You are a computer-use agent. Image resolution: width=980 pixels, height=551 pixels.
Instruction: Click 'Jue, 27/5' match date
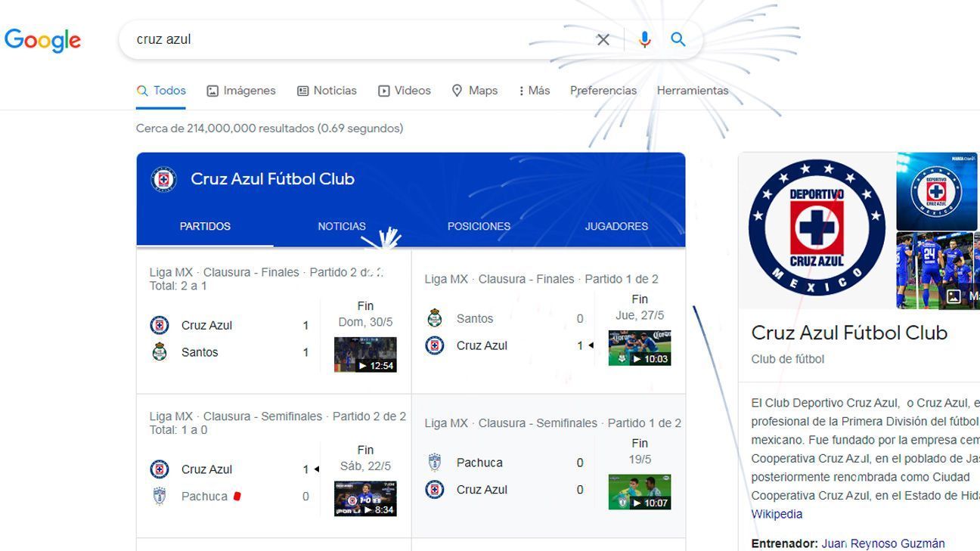pos(640,315)
